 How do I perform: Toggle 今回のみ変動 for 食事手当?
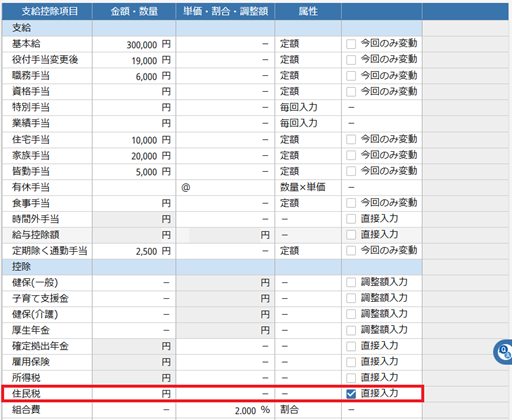(351, 203)
